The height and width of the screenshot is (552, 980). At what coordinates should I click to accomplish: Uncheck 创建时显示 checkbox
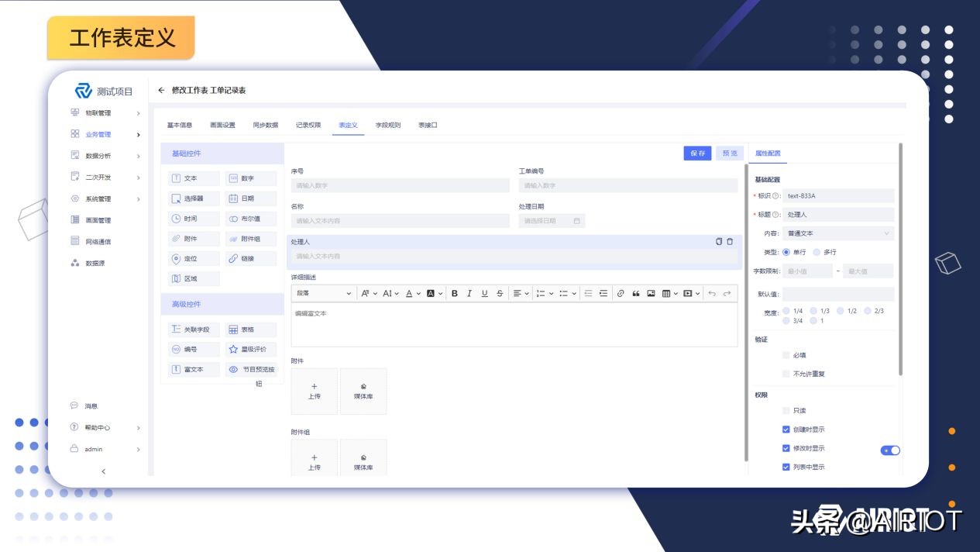786,430
